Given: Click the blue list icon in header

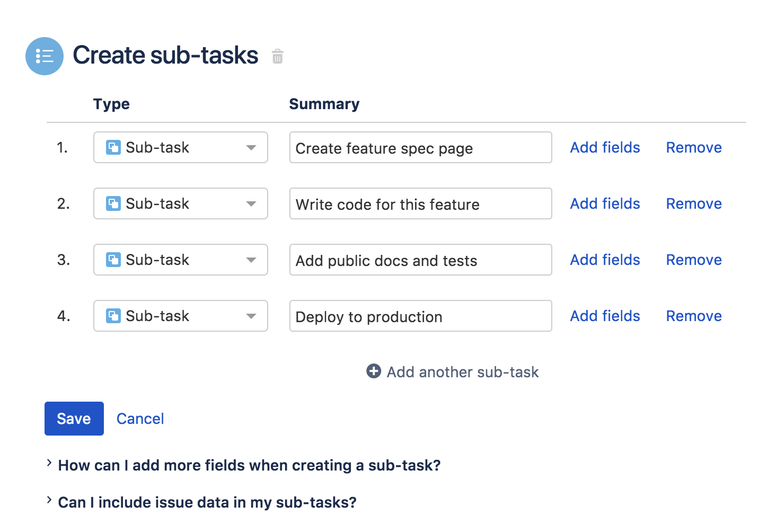Looking at the screenshot, I should pyautogui.click(x=45, y=56).
